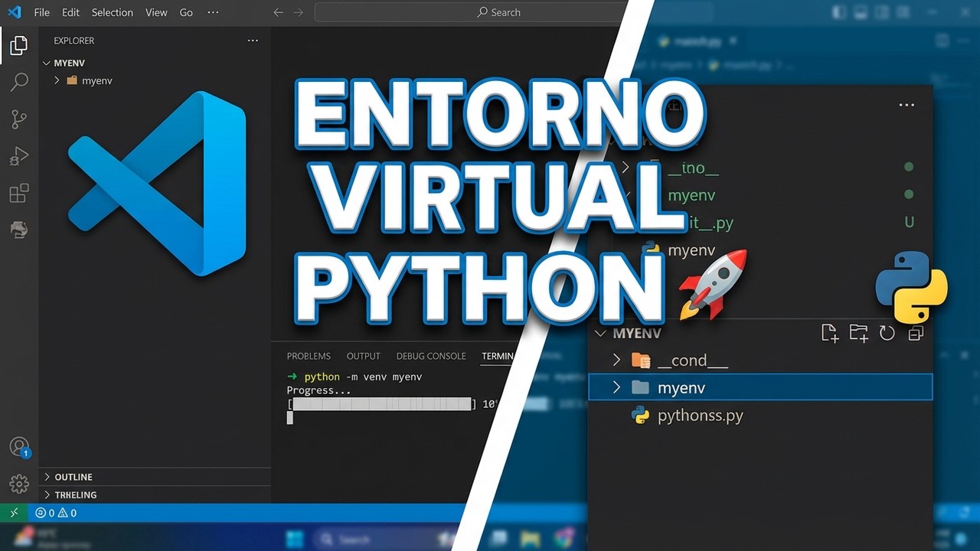The height and width of the screenshot is (551, 980).
Task: Expand the highlighted myenv folder chevron
Action: [616, 387]
